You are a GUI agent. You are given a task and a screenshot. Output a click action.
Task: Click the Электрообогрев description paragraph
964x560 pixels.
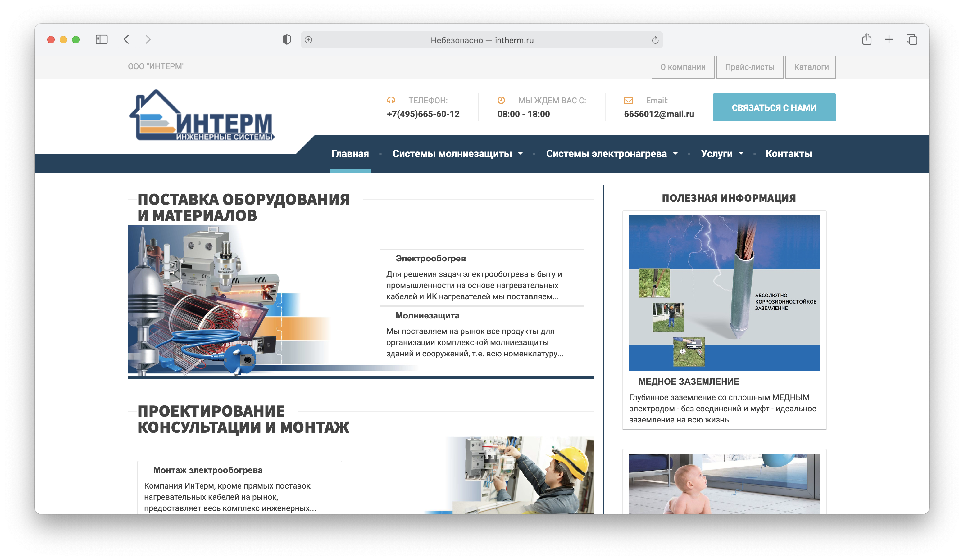point(474,285)
